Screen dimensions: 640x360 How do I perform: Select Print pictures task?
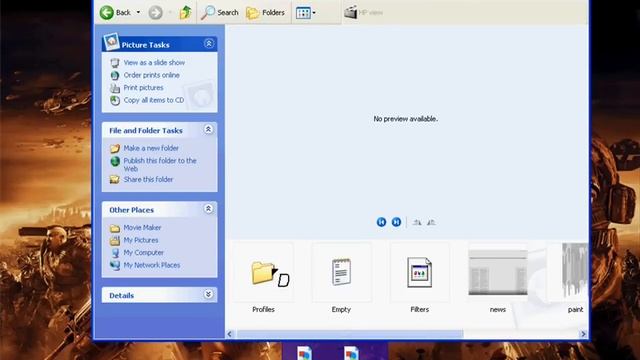(x=143, y=88)
